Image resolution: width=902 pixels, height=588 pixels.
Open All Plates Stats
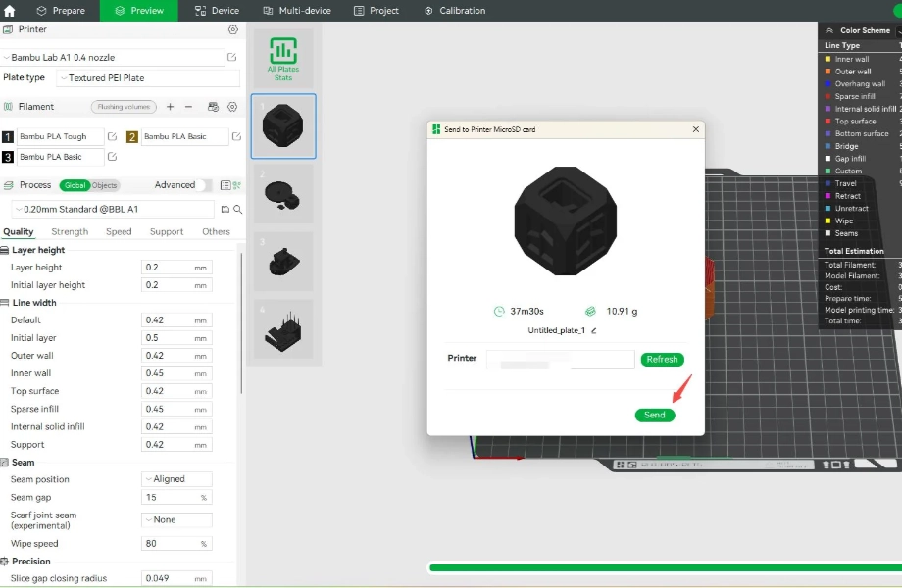point(283,59)
